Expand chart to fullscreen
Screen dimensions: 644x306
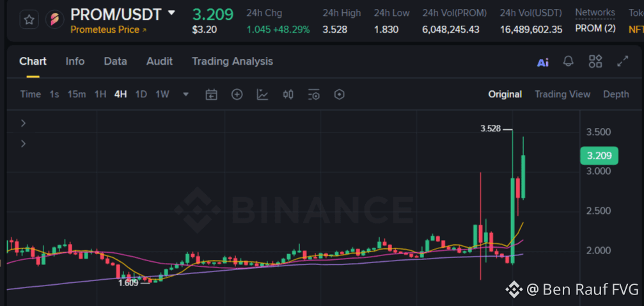(x=623, y=61)
